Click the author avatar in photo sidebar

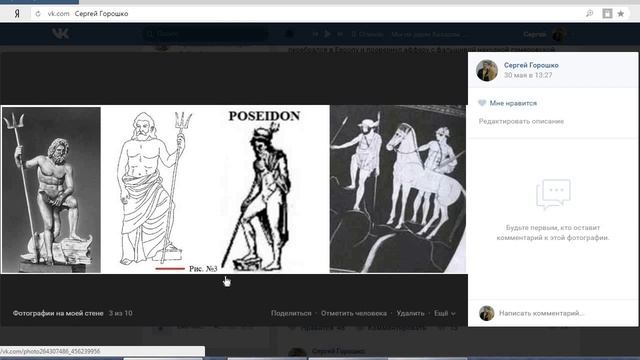[487, 70]
